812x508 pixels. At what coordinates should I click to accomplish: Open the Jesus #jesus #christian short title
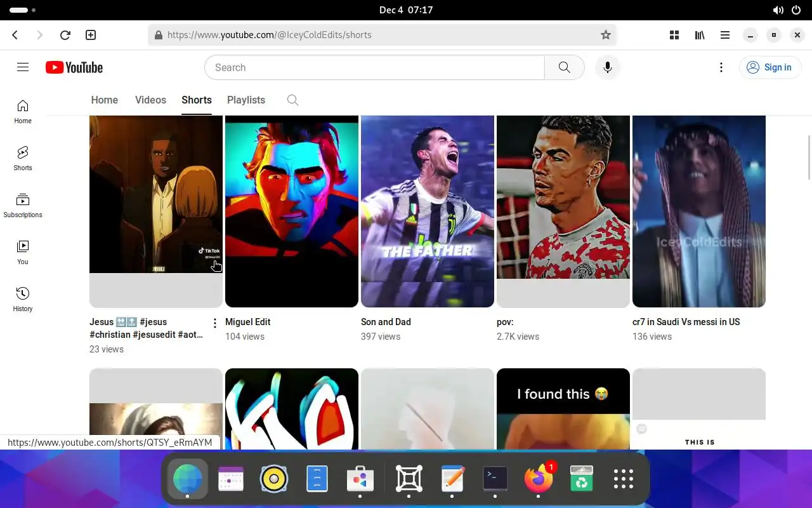tap(147, 328)
